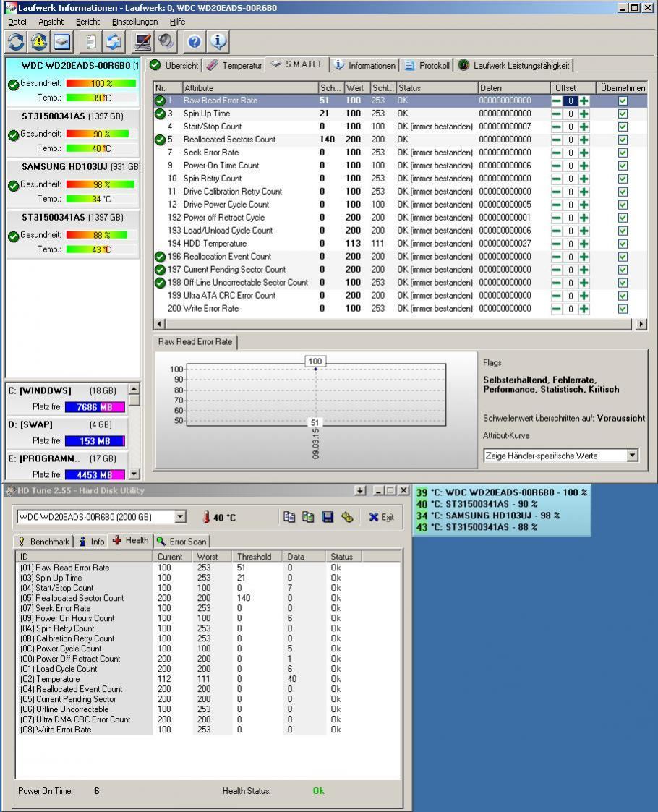Open the Zeige Händler-spezifische Werte dropdown

[x=633, y=456]
